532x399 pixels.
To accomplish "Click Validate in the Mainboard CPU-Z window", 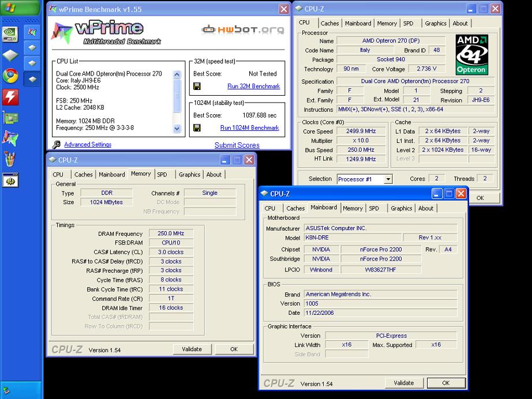I will (404, 383).
